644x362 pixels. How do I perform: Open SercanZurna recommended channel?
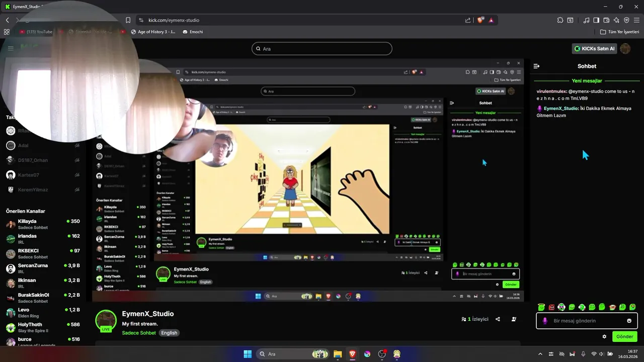(43, 268)
